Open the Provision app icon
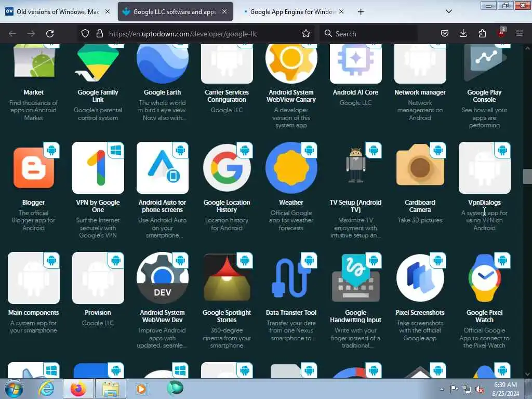This screenshot has height=399, width=532. 98,278
